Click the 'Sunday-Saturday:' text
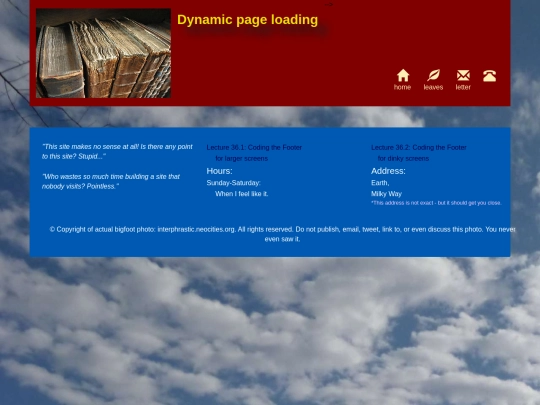Viewport: 540px width, 405px height. tap(233, 183)
